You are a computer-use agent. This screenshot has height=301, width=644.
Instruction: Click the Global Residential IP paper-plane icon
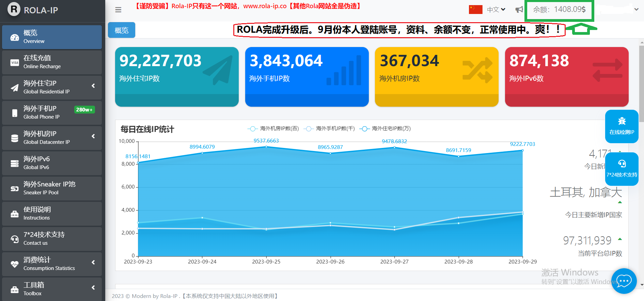coord(15,88)
